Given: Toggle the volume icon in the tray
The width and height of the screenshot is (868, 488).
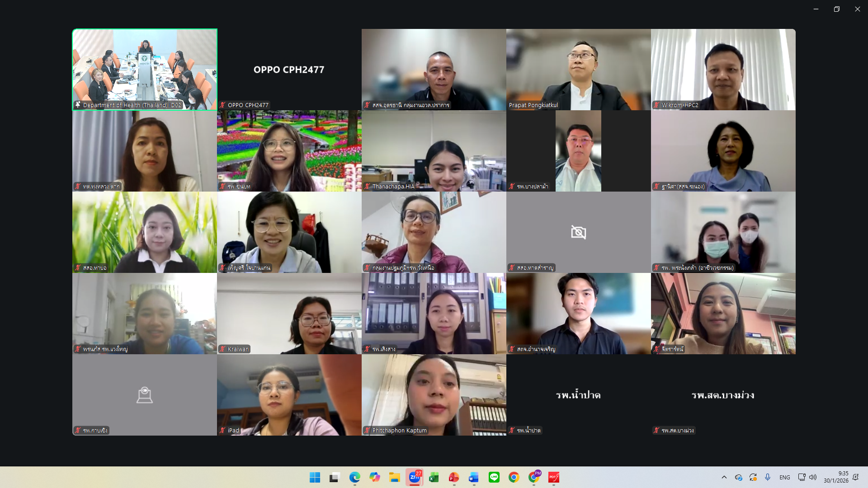Looking at the screenshot, I should pos(813,477).
